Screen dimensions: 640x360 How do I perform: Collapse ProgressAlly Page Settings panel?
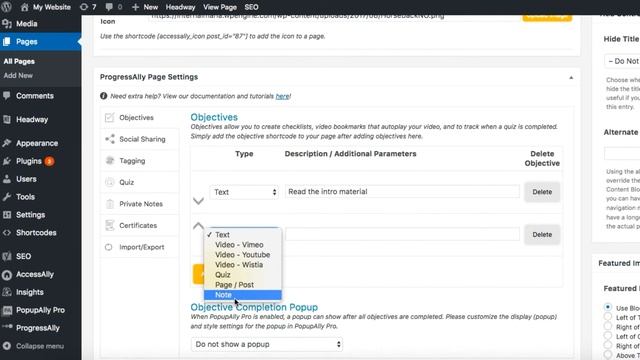[x=571, y=78]
